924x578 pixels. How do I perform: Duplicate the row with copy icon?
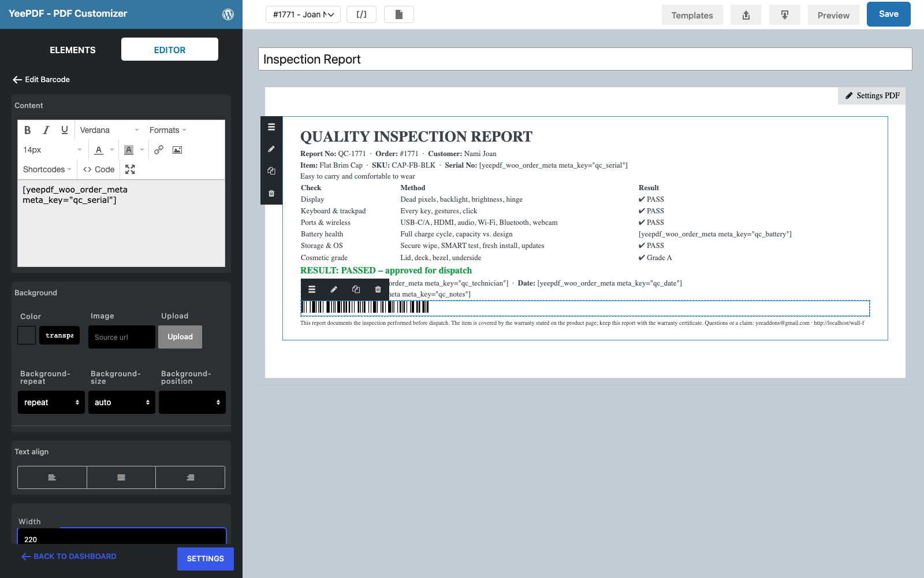271,171
